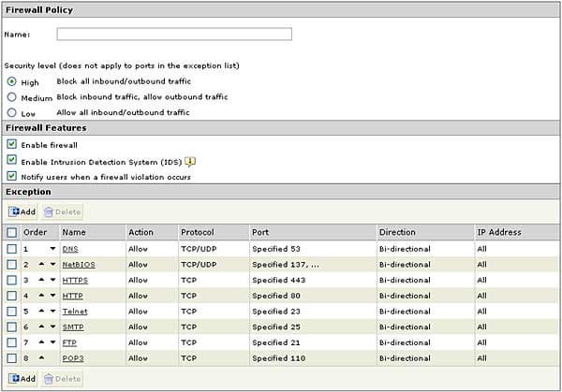562x392 pixels.
Task: Disable the Enable firewall checkbox
Action: [11, 145]
